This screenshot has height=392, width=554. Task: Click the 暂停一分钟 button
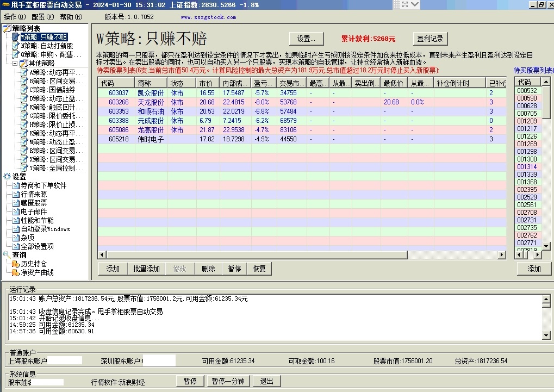[x=228, y=381]
